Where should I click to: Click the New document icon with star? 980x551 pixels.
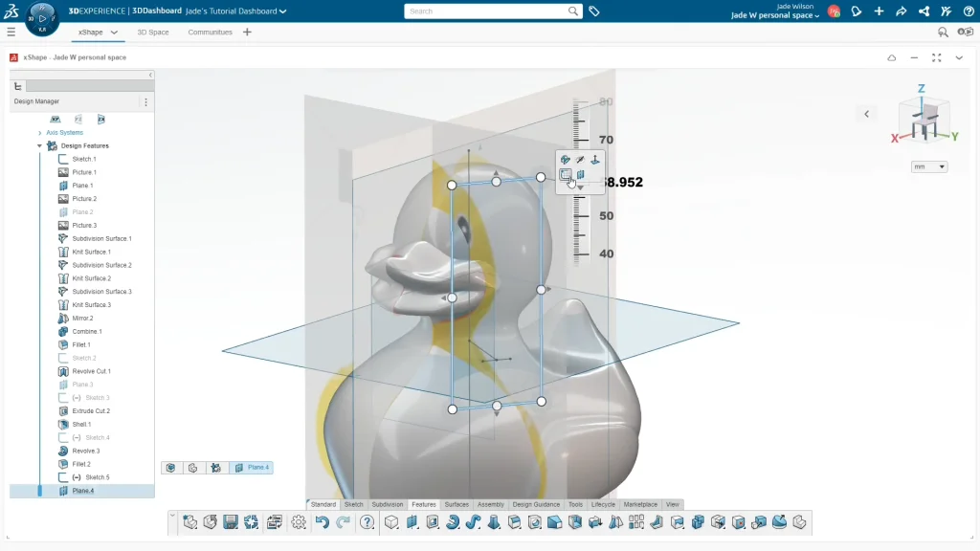(190, 522)
